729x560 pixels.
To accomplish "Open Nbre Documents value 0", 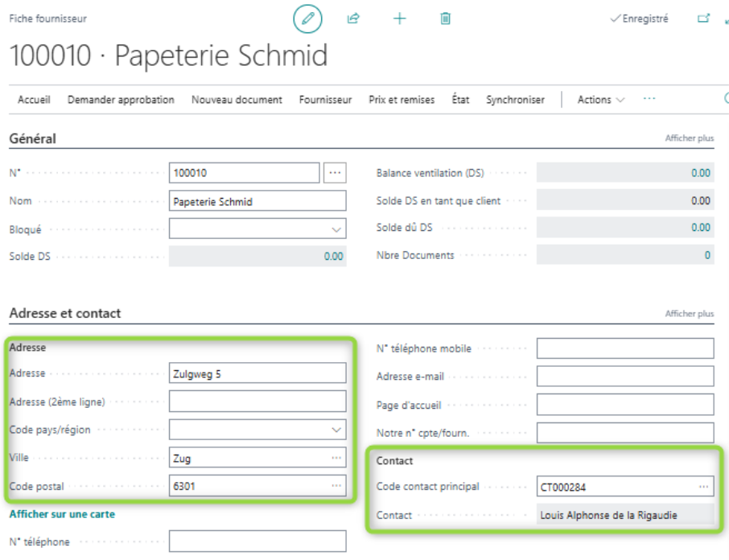I will tap(707, 255).
